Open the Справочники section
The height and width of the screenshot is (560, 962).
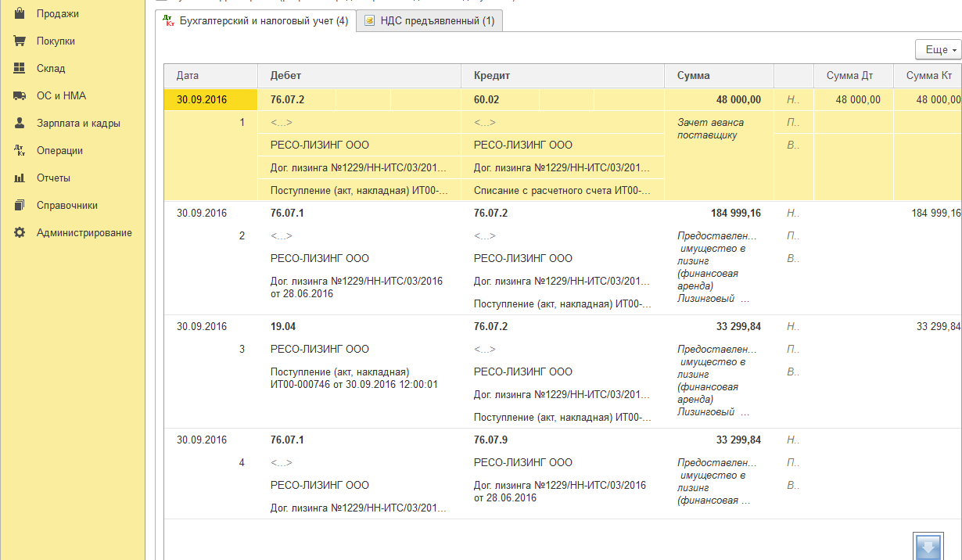[x=67, y=205]
